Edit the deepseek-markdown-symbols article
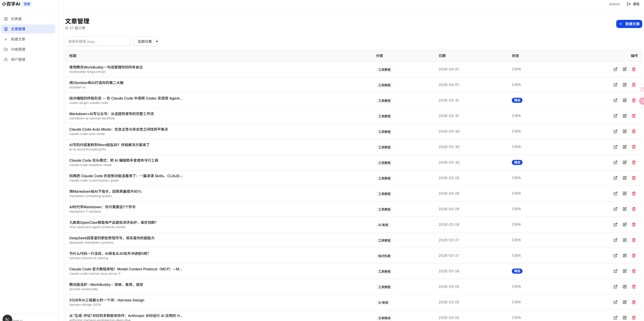Image resolution: width=644 pixels, height=321 pixels. (x=624, y=240)
